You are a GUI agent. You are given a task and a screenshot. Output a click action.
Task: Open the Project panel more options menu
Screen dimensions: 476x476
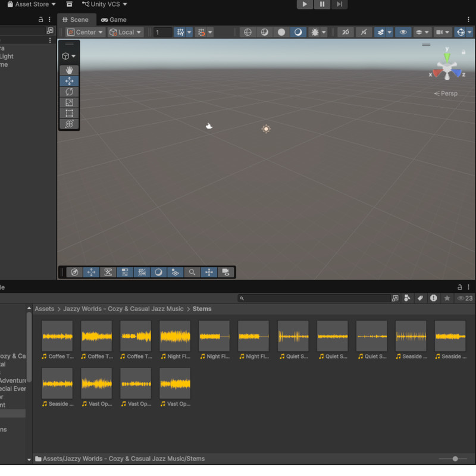[x=468, y=287]
